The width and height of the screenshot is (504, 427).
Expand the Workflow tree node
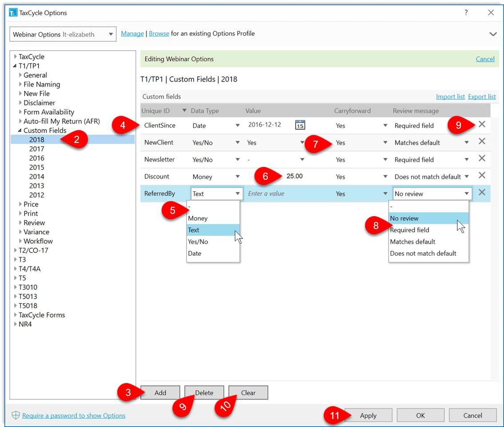[x=20, y=241]
